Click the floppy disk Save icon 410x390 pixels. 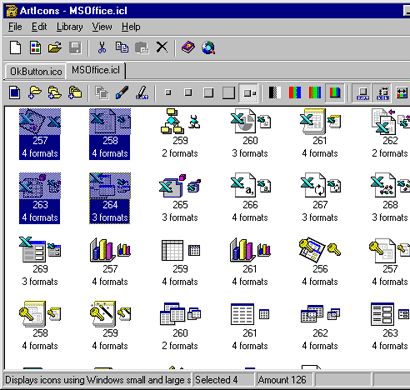pyautogui.click(x=75, y=47)
